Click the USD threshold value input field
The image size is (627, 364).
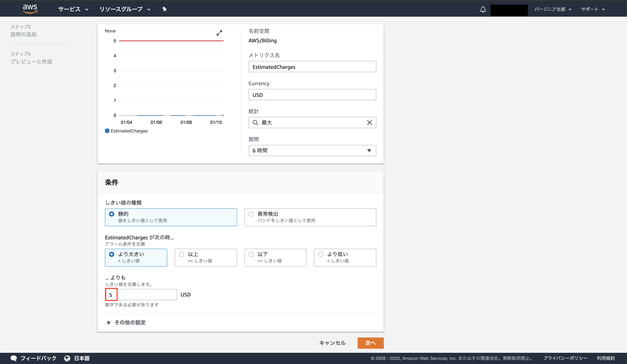(x=141, y=295)
